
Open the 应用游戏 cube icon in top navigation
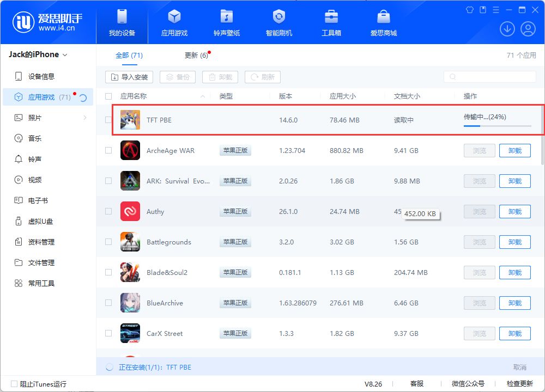tap(174, 17)
